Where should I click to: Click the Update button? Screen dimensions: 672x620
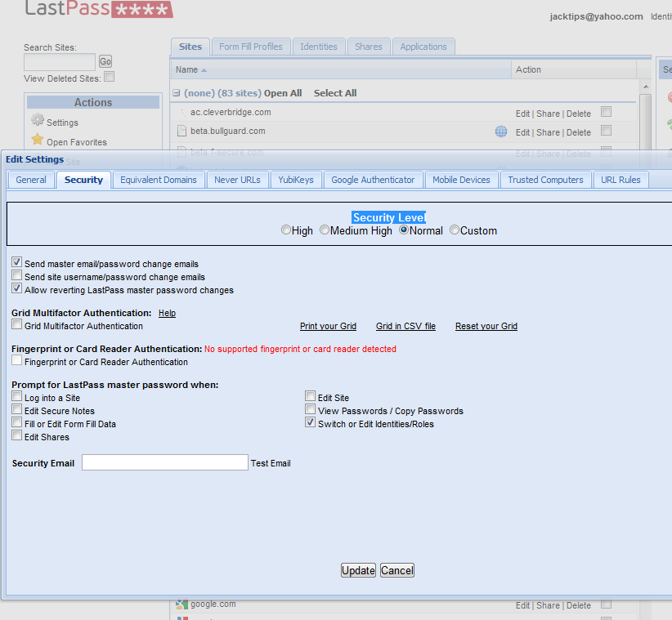point(358,570)
